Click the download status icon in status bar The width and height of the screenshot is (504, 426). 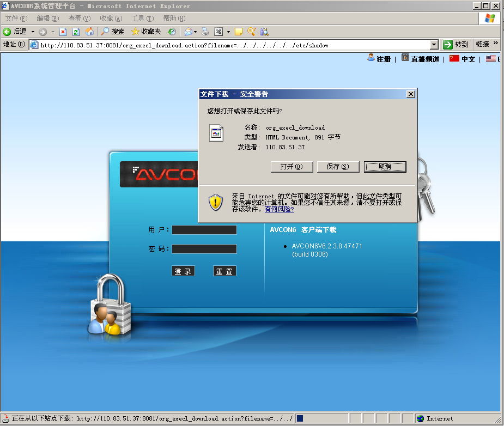6,418
